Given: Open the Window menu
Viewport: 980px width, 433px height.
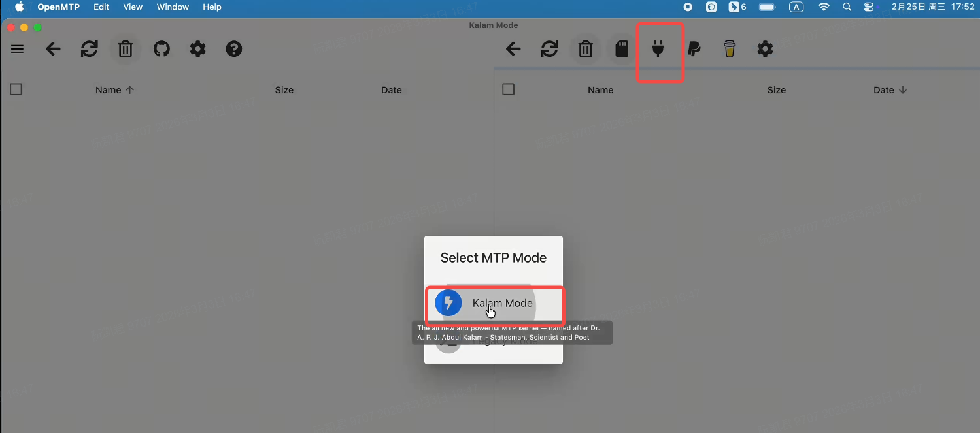Looking at the screenshot, I should click(173, 7).
